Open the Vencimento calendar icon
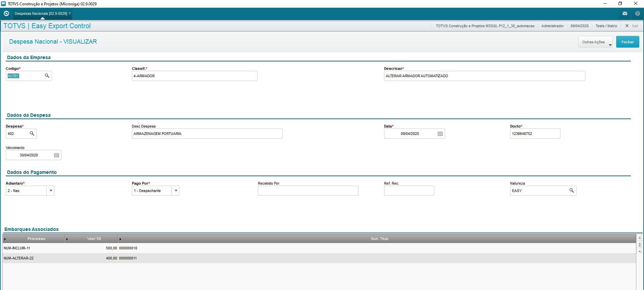The image size is (644, 290). point(57,155)
